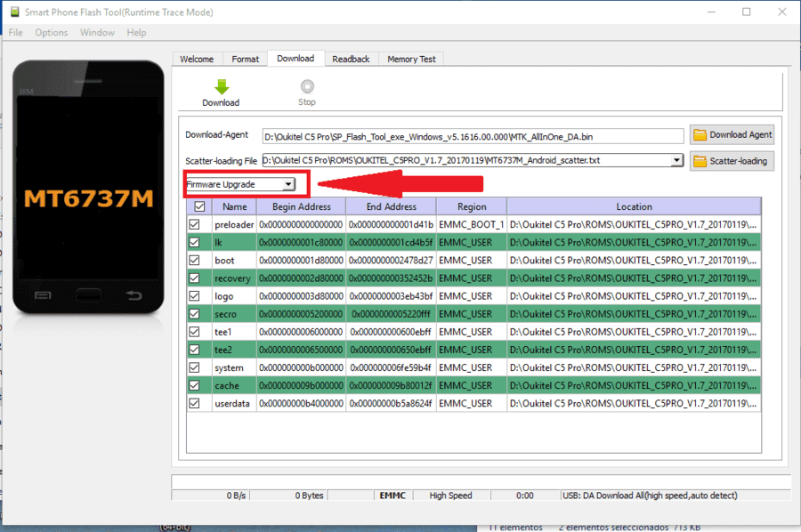Uncheck the tee2 partition checkbox
801x532 pixels.
click(194, 350)
